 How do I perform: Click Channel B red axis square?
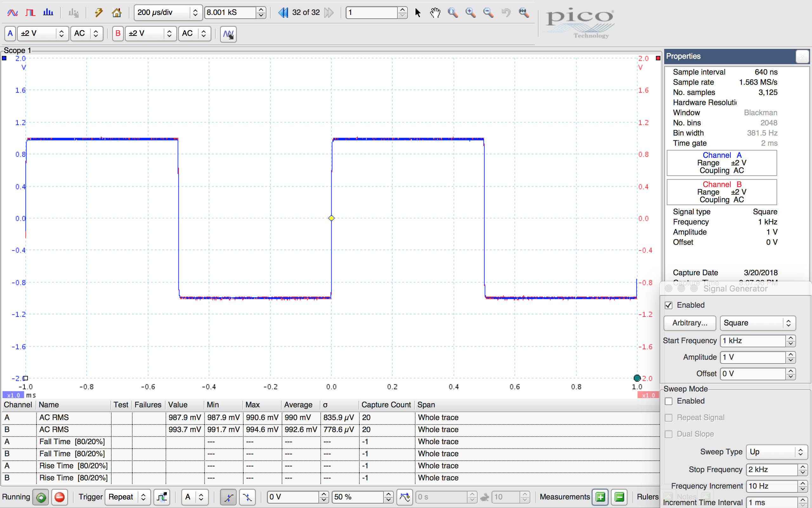click(658, 58)
